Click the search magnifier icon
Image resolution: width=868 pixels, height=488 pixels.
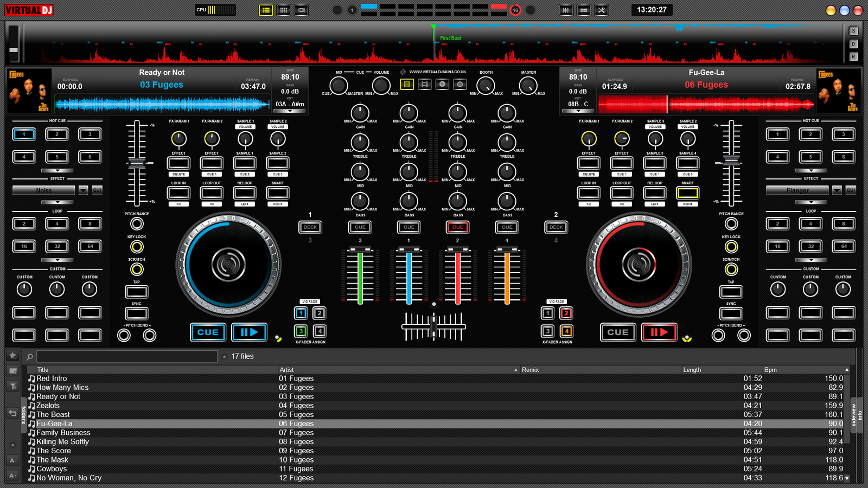30,356
